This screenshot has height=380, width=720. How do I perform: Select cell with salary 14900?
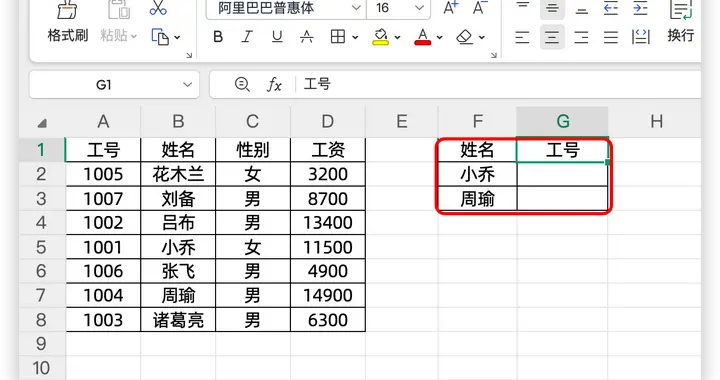pos(328,295)
